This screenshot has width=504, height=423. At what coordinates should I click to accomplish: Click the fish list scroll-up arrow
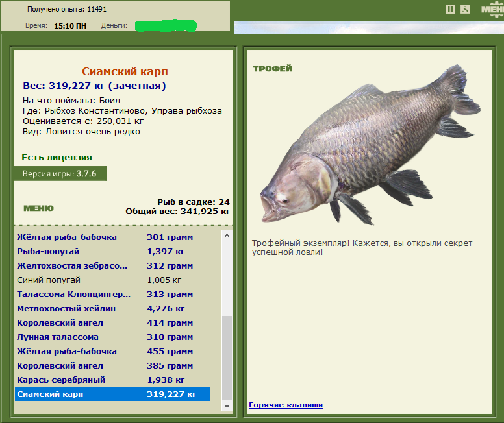point(227,236)
